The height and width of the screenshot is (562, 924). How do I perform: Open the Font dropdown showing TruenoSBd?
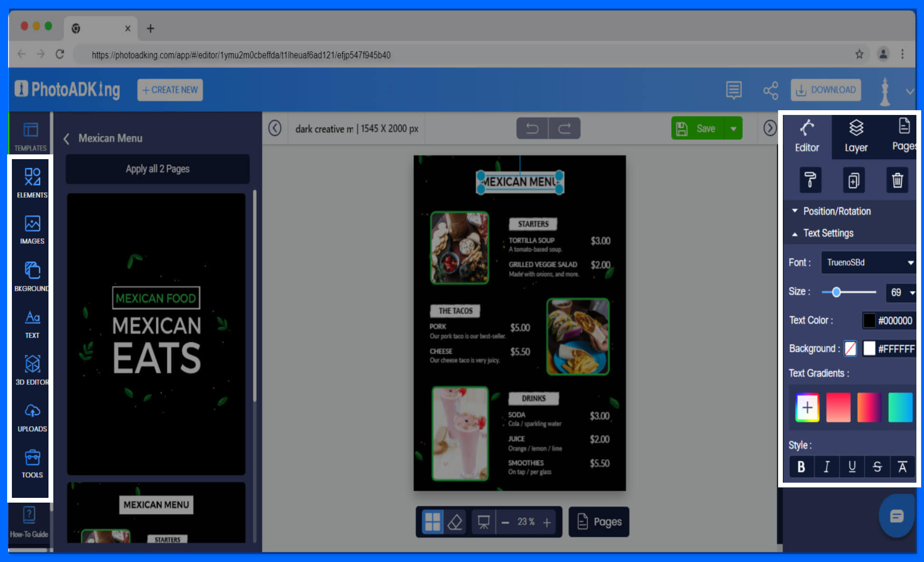click(868, 263)
